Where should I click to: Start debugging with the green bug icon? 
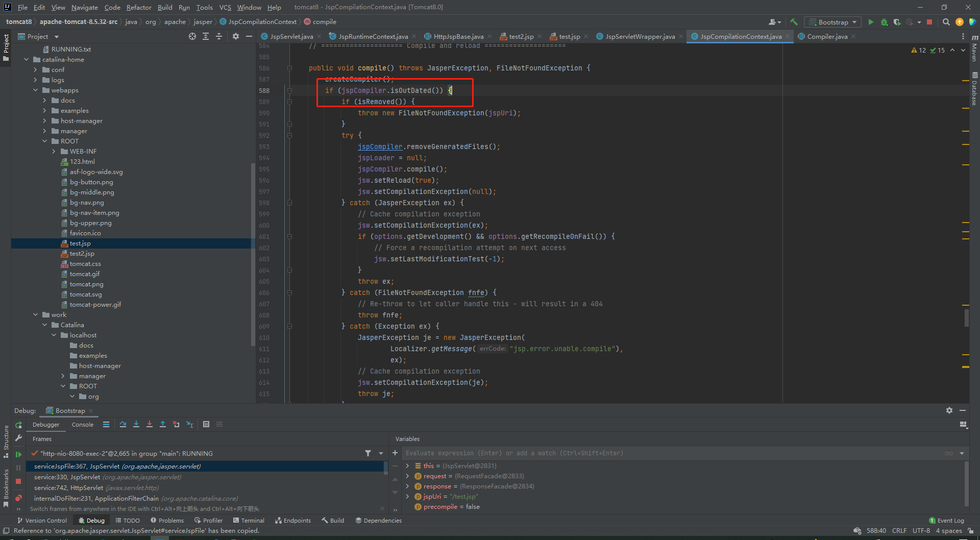884,22
